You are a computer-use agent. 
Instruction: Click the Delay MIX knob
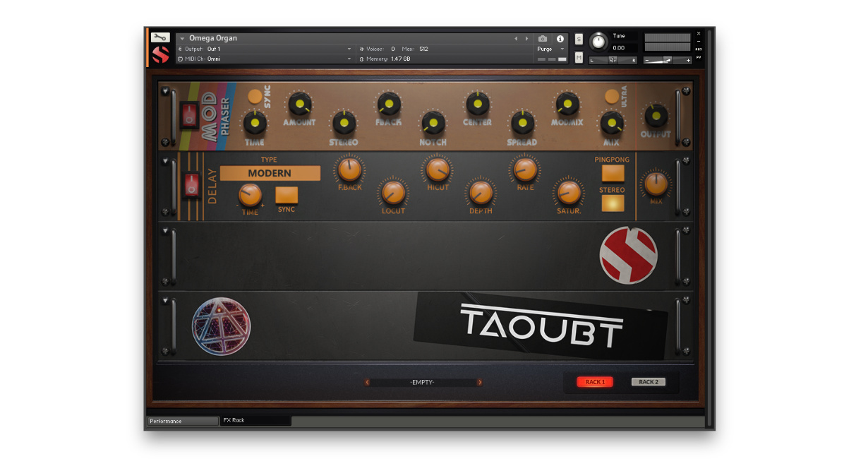tap(656, 184)
